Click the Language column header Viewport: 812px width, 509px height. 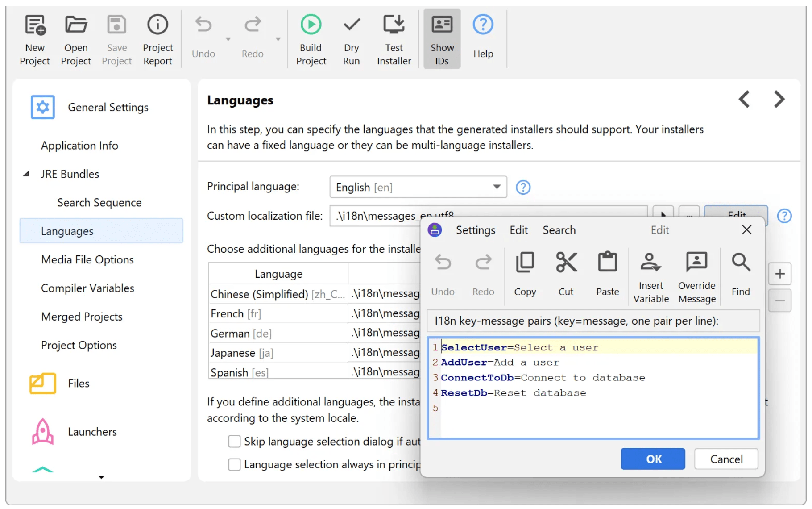(278, 274)
